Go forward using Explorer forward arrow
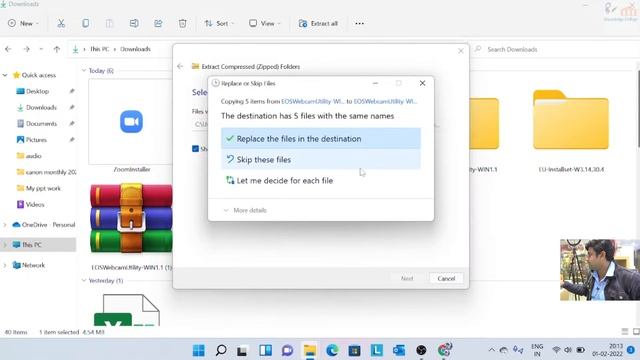The height and width of the screenshot is (360, 640). click(26, 49)
